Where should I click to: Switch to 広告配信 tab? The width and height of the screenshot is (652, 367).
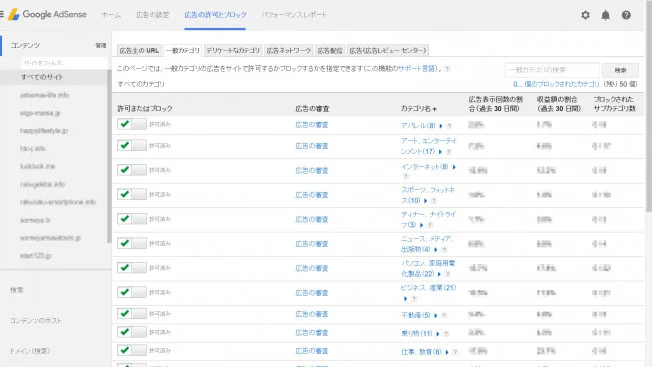click(x=330, y=50)
